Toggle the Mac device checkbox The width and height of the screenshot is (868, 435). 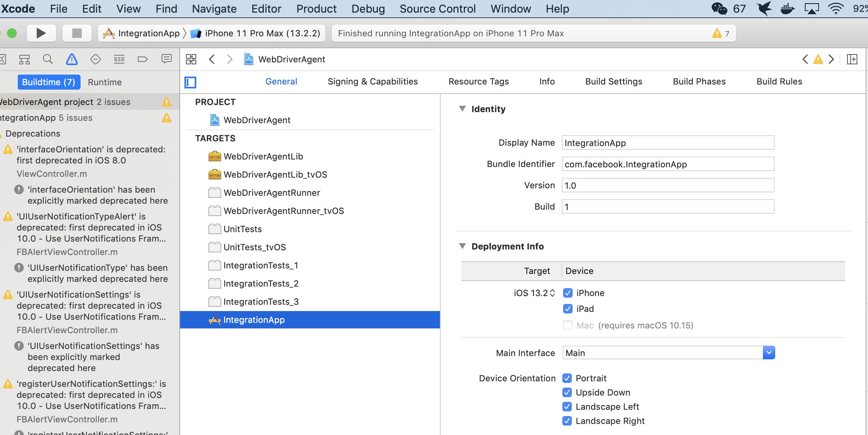click(x=568, y=325)
